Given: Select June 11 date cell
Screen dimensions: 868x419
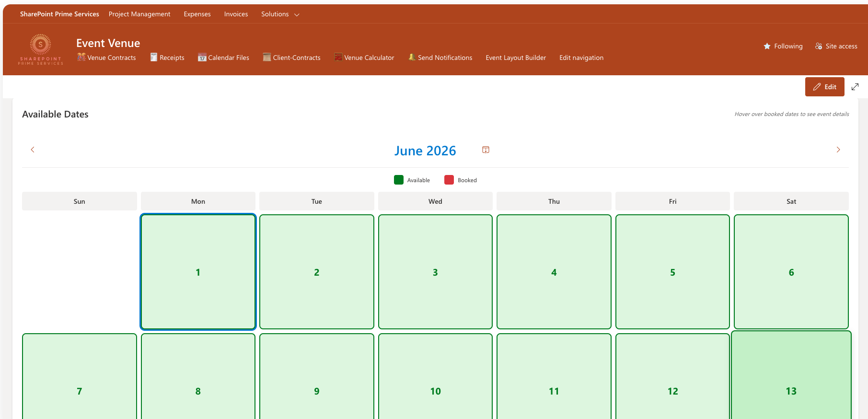Looking at the screenshot, I should click(554, 376).
